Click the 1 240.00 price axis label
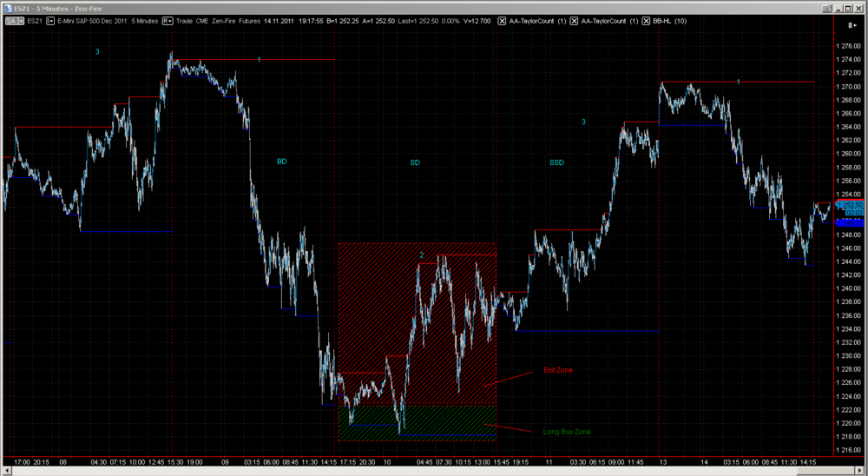 (x=850, y=288)
